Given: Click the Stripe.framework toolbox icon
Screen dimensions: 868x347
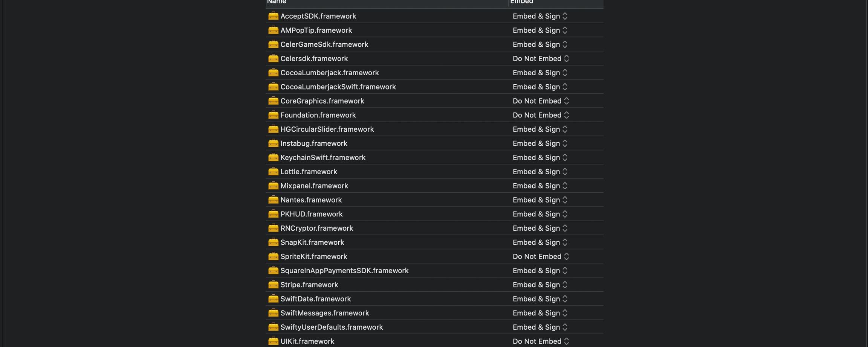Looking at the screenshot, I should click(273, 285).
